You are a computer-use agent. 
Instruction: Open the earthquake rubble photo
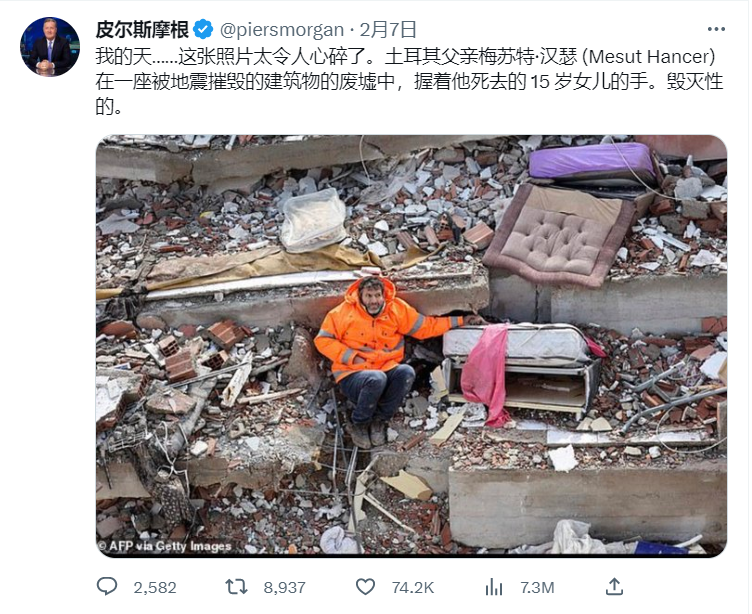pos(411,346)
